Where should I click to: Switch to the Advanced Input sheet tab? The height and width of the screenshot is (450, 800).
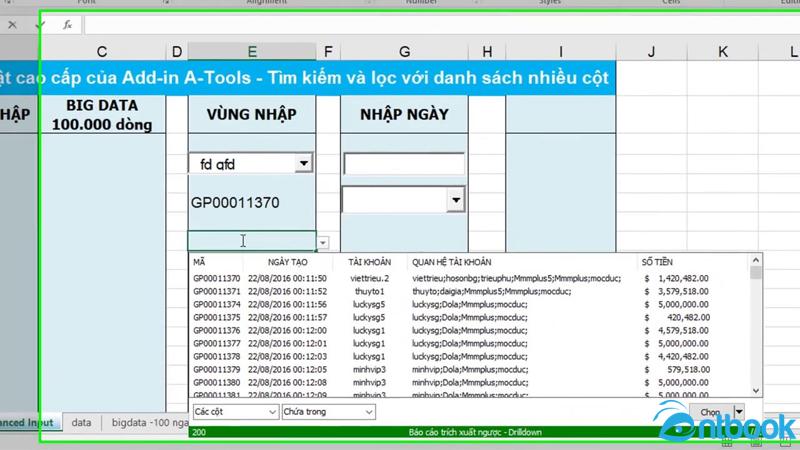(27, 423)
